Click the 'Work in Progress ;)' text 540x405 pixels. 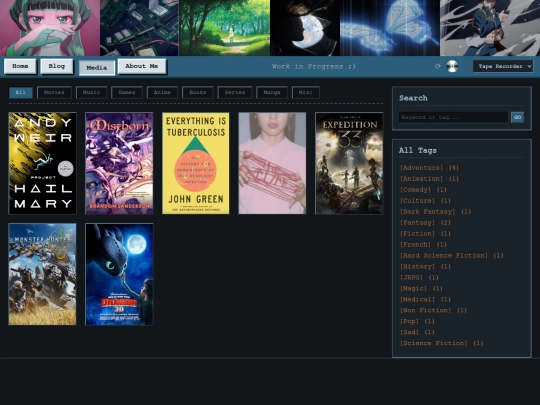[313, 66]
